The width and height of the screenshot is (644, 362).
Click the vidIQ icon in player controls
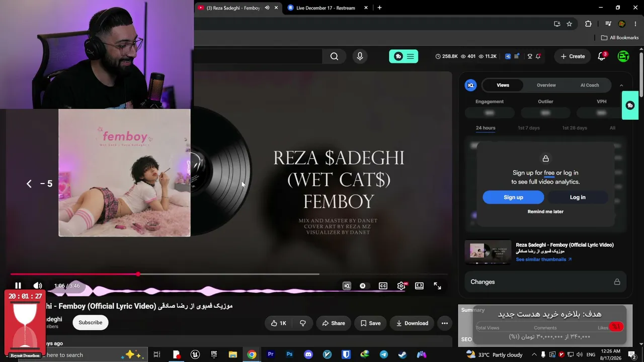347,286
